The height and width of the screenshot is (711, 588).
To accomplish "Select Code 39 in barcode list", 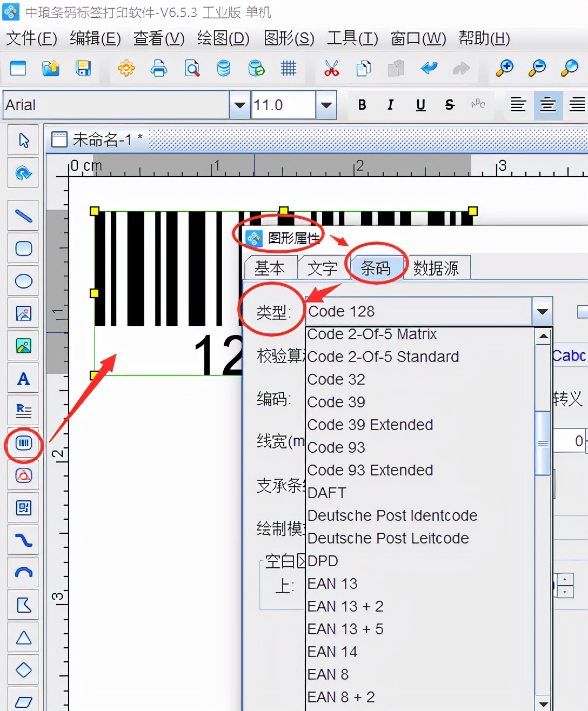I will 336,402.
